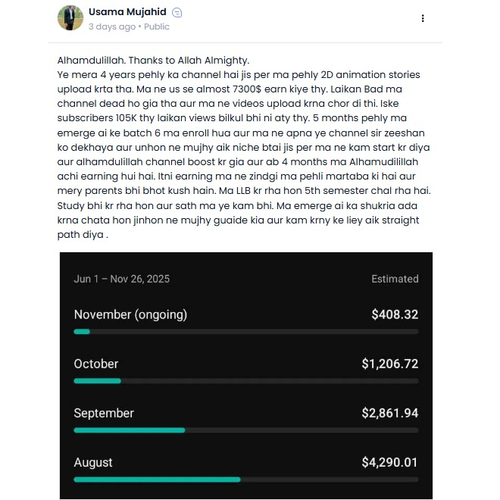Click the "3 days ago" timestamp
The width and height of the screenshot is (500, 500).
(x=112, y=27)
